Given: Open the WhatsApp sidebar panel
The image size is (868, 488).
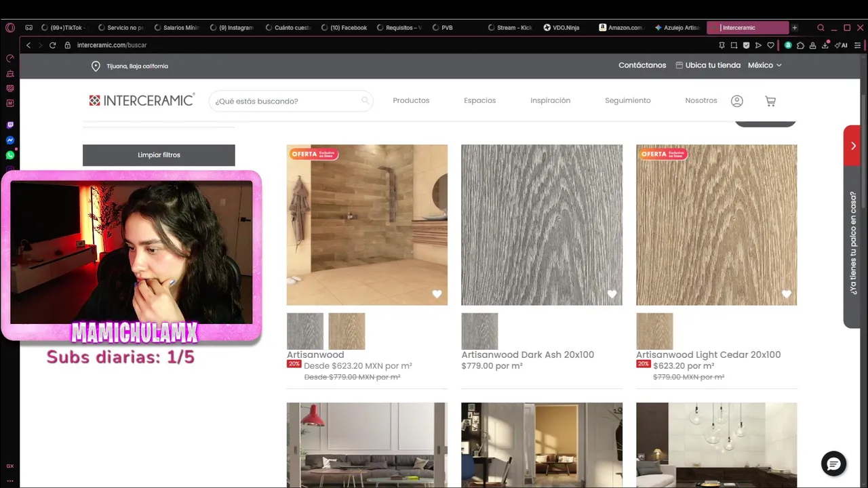Looking at the screenshot, I should coord(10,155).
